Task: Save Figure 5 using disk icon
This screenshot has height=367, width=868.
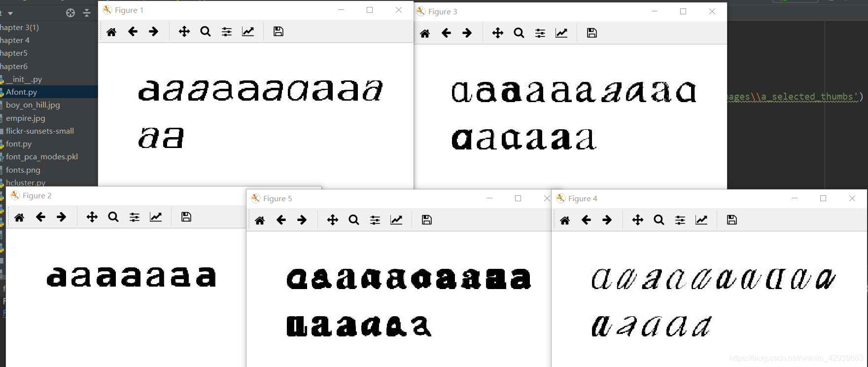Action: 427,220
